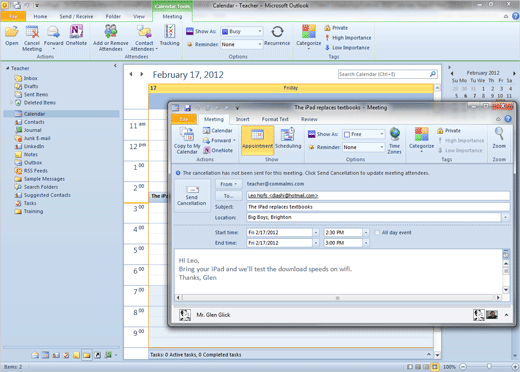
Task: Click Send Cancellation button
Action: click(x=192, y=196)
